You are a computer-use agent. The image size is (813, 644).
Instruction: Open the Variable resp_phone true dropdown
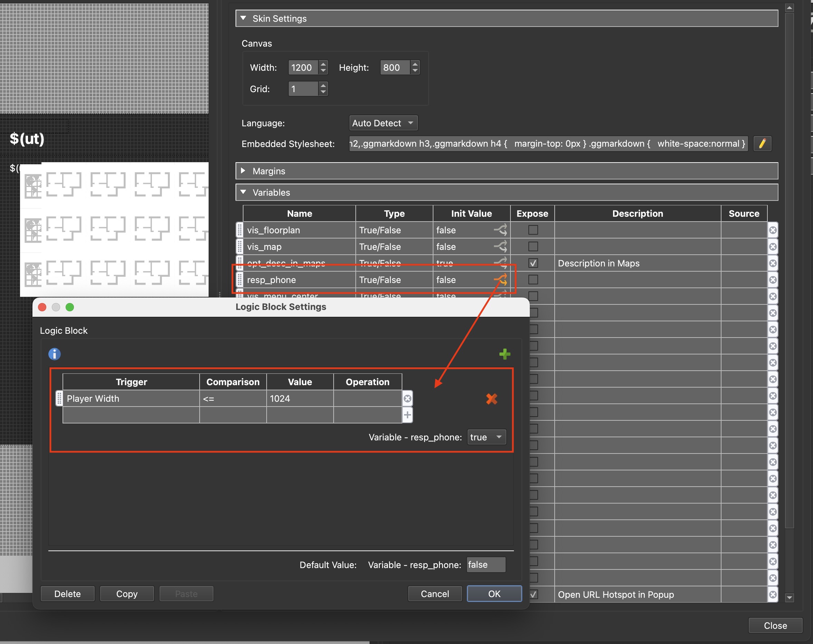(486, 437)
